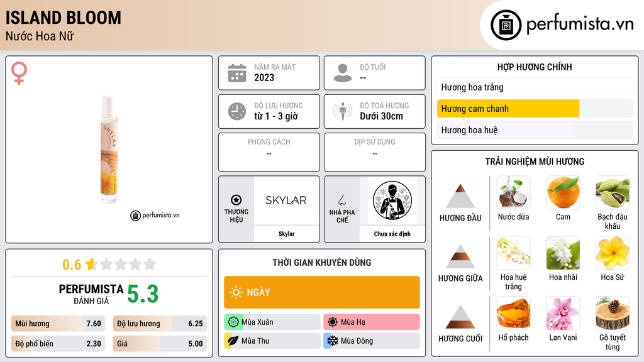Open the Hoa nhài jasmine note image
The width and height of the screenshot is (644, 362).
563,253
